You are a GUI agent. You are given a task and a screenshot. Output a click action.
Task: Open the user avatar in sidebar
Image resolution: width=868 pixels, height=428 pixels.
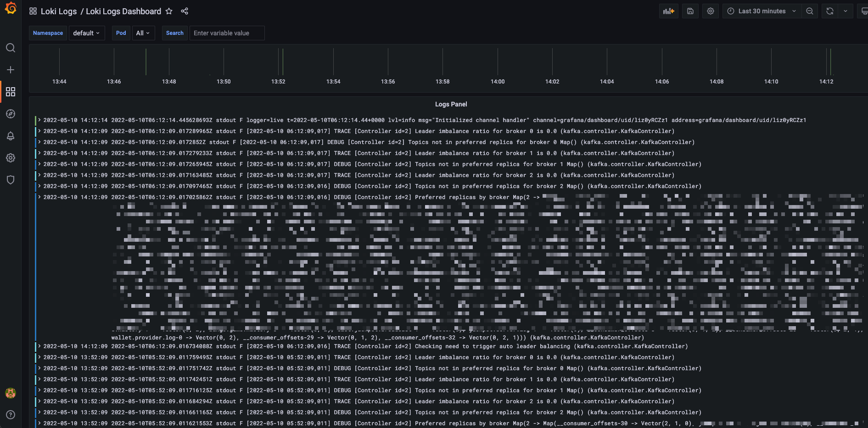[x=11, y=393]
